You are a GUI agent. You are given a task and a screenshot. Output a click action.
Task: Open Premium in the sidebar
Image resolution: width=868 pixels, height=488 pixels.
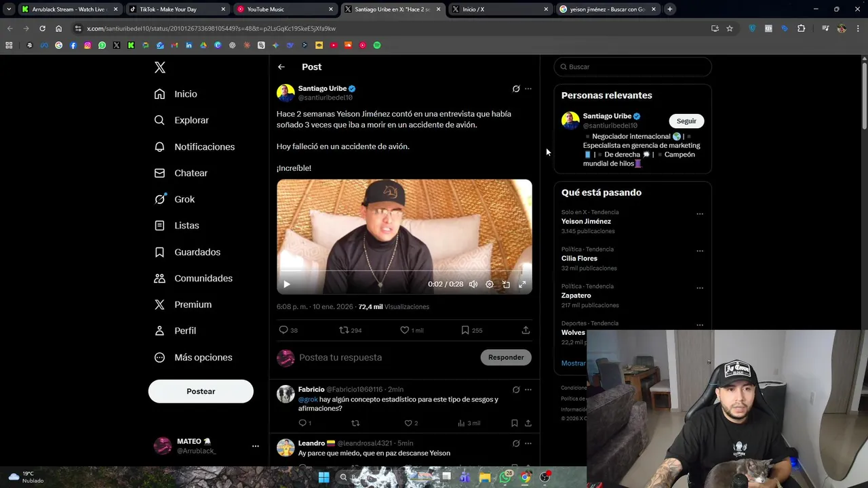[x=183, y=305]
